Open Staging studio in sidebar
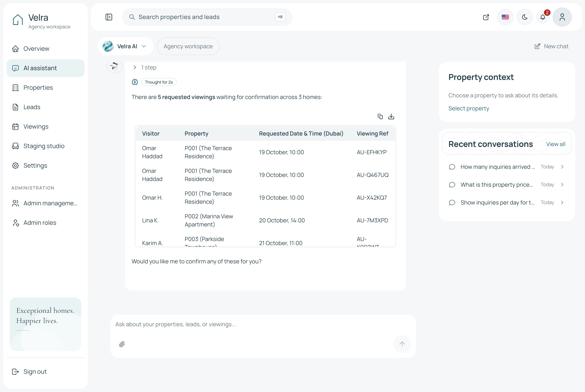 point(45,146)
